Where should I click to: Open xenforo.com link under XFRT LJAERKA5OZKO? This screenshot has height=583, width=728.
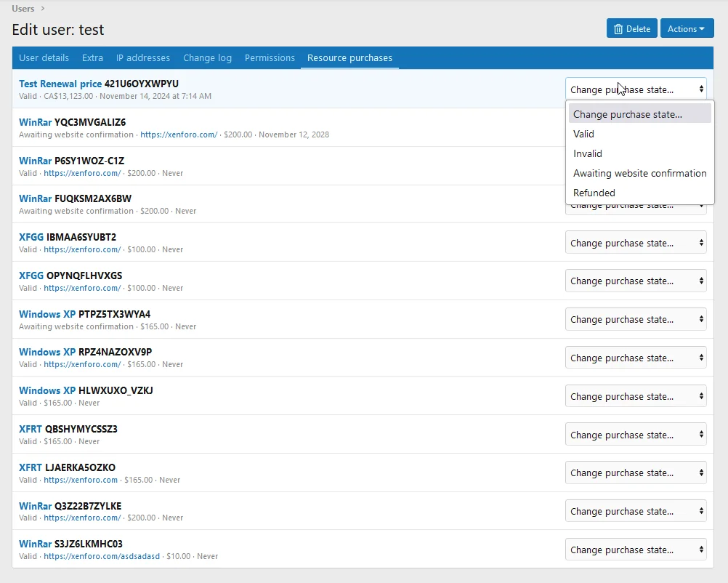point(81,480)
